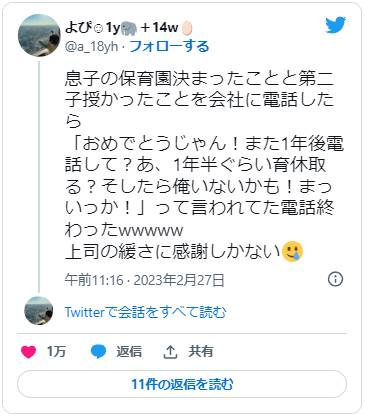
Task: Click the 共有 share label
Action: coord(201,351)
